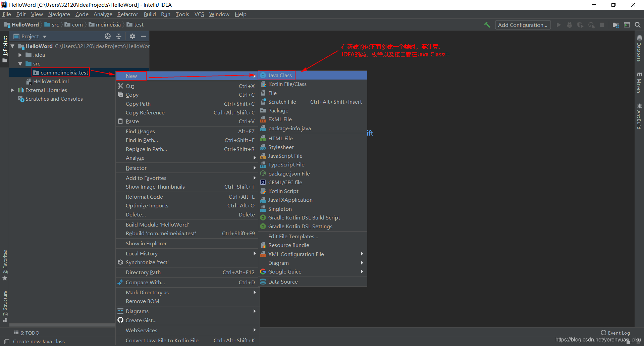Expand Analyze submenu
This screenshot has height=346, width=644.
click(187, 158)
